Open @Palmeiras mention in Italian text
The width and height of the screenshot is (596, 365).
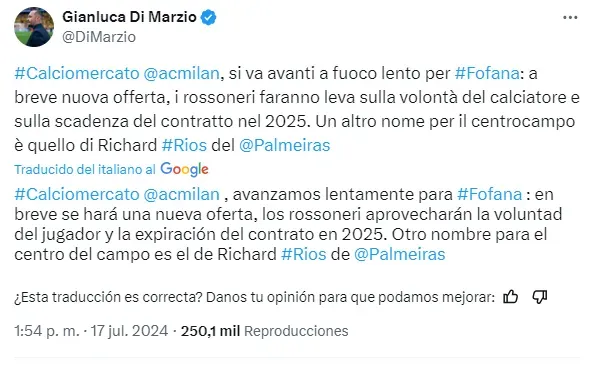pyautogui.click(x=284, y=145)
